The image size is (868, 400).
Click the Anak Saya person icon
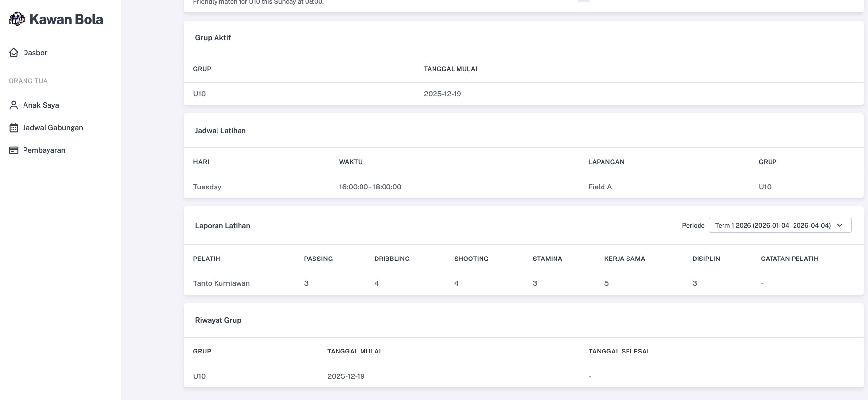point(14,105)
